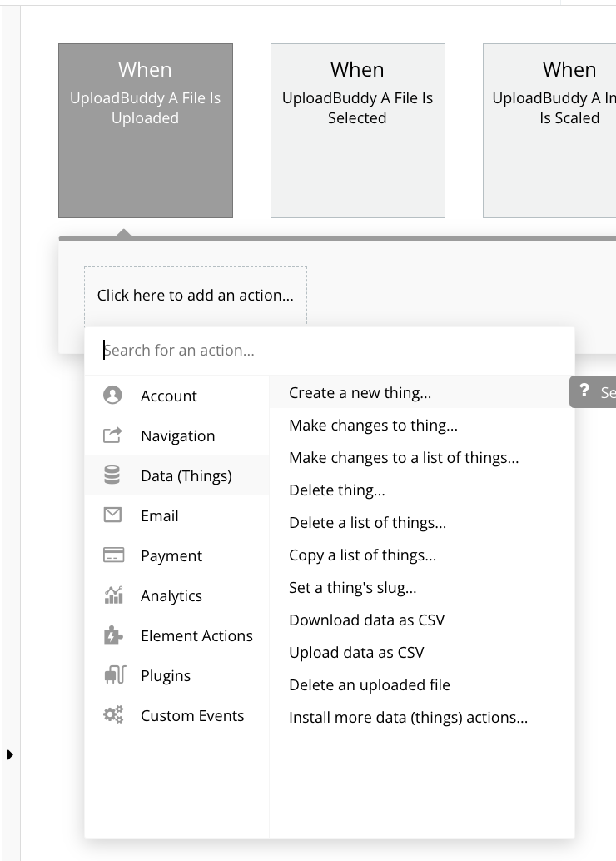Open the Element Actions category label

[196, 636]
